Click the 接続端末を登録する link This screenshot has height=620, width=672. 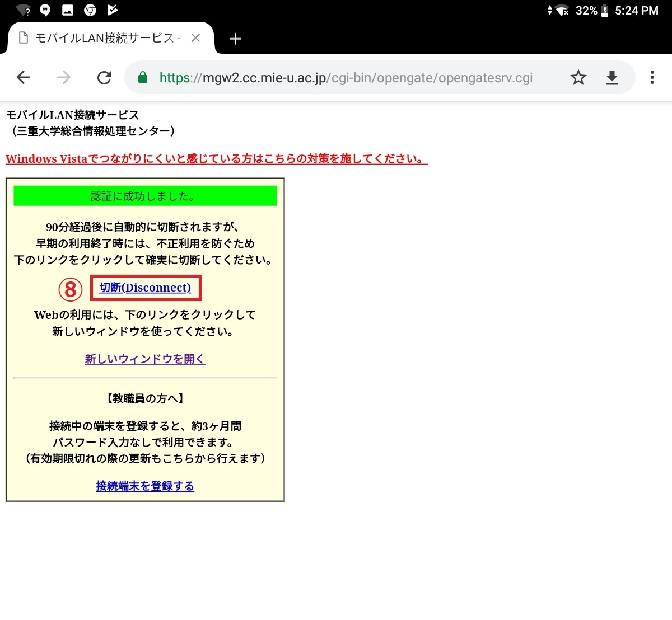(x=145, y=486)
